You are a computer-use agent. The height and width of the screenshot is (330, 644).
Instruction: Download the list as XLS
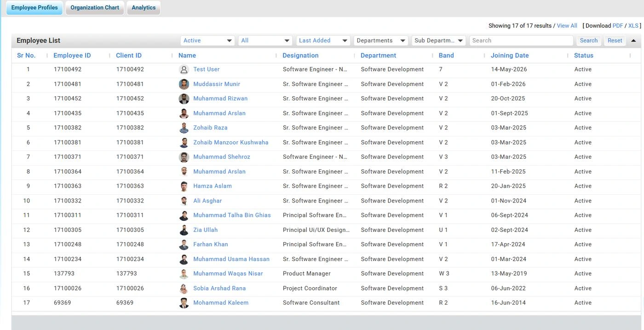point(633,26)
